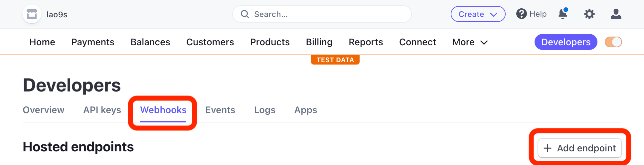Screen dimensions: 644x165
Task: Open the notifications bell icon
Action: (x=563, y=14)
